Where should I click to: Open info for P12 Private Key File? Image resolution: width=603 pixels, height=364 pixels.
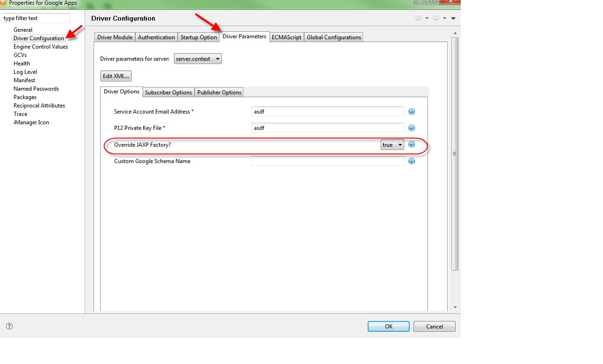point(412,128)
